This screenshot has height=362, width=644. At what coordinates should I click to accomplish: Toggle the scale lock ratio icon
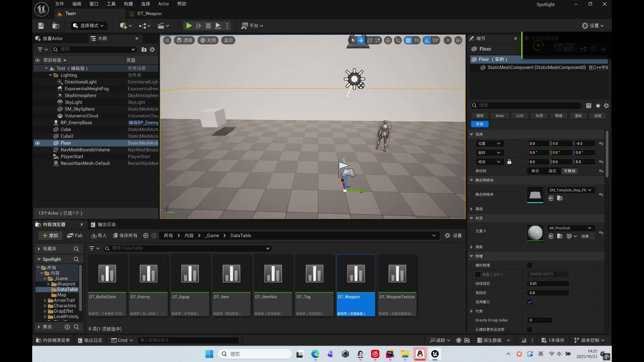click(509, 162)
